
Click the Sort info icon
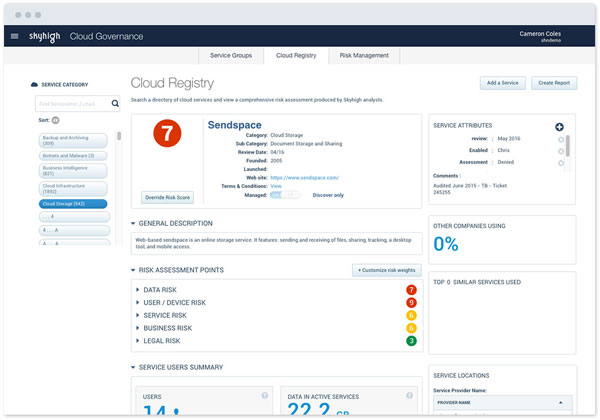[x=55, y=120]
